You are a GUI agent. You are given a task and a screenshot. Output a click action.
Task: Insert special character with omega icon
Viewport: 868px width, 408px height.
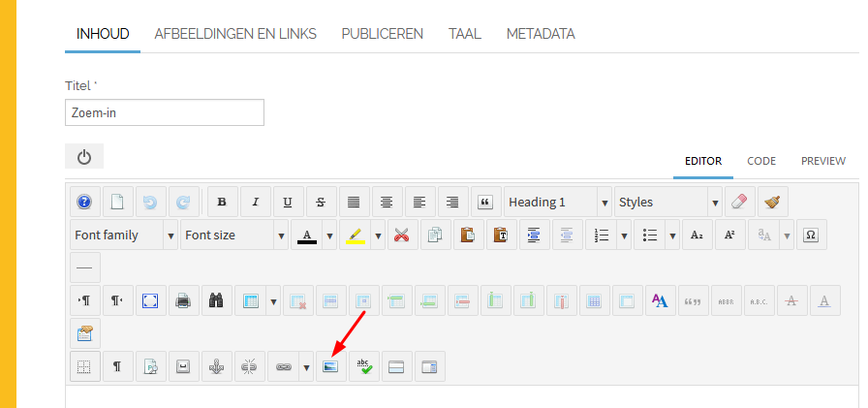point(811,235)
